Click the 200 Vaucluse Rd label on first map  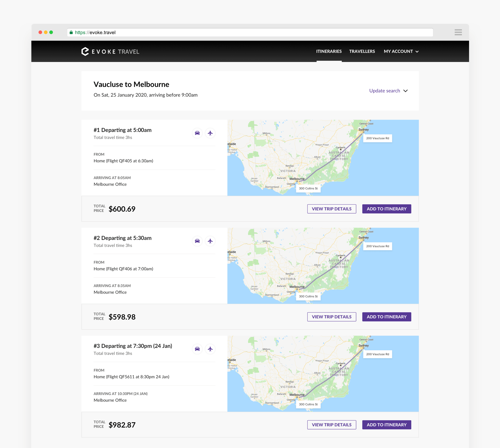point(377,138)
